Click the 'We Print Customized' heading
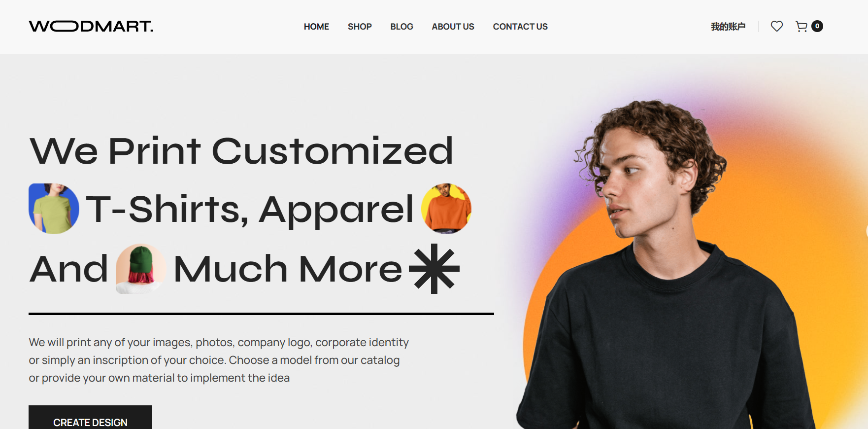This screenshot has height=429, width=868. click(241, 151)
